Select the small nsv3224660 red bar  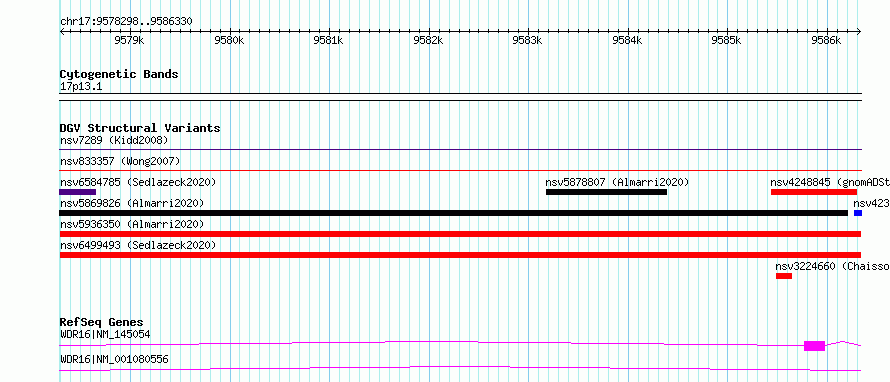(x=784, y=276)
